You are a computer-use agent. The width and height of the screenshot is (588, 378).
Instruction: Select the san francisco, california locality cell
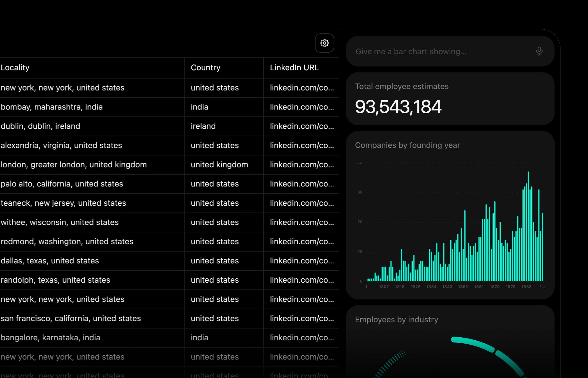tap(71, 318)
